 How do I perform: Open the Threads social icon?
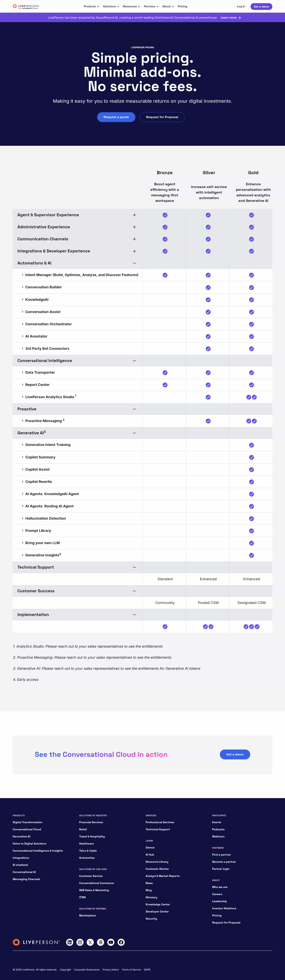(x=101, y=942)
